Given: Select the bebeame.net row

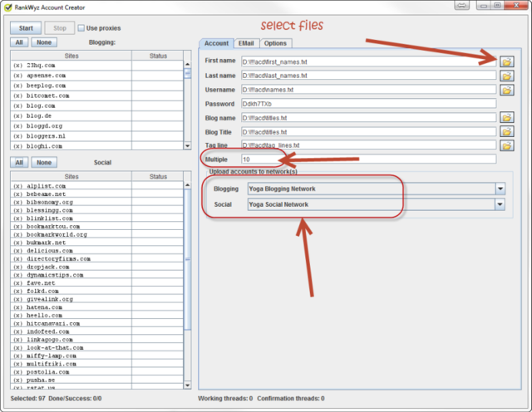Looking at the screenshot, I should click(x=96, y=194).
